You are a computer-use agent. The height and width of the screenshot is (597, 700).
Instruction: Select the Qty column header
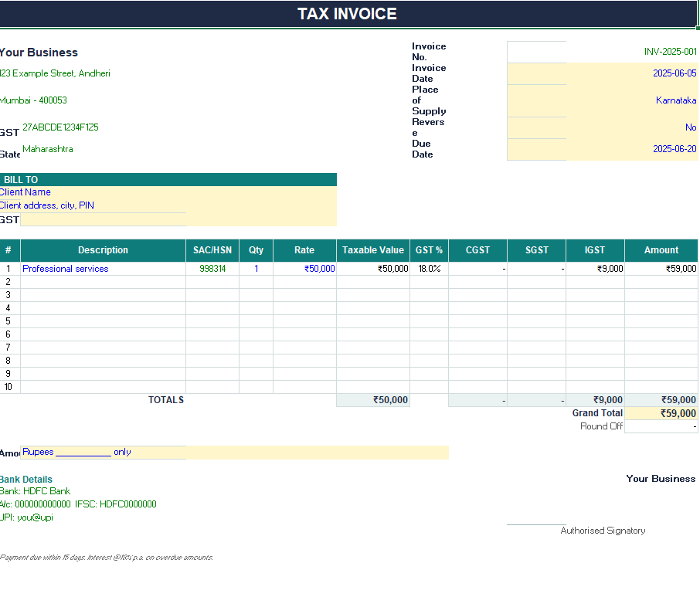[x=256, y=250]
